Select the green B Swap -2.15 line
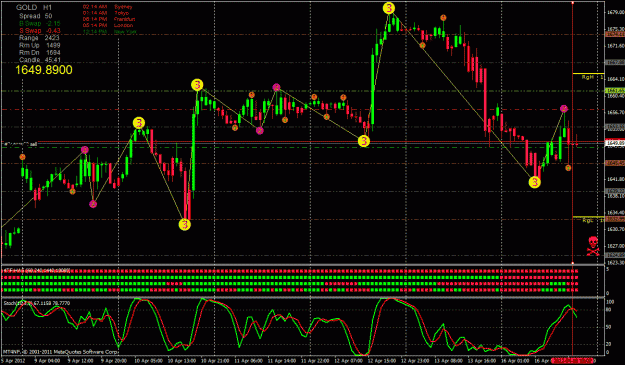The width and height of the screenshot is (625, 365). (40, 24)
